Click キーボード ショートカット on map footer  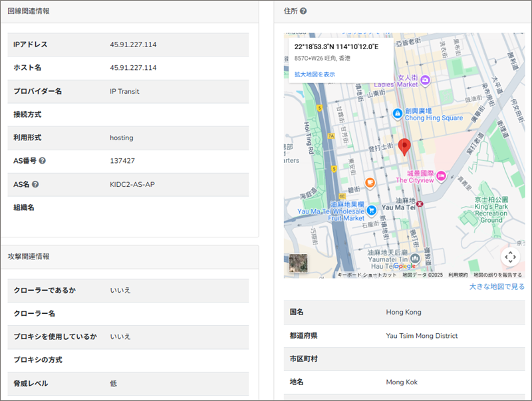coord(366,275)
